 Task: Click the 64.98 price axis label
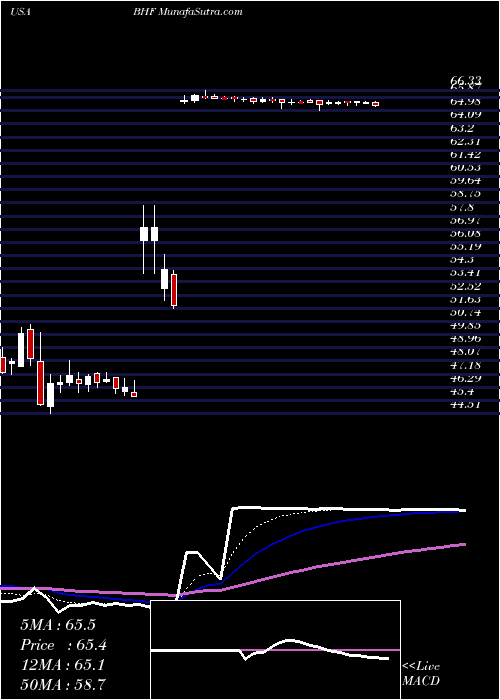pos(466,102)
